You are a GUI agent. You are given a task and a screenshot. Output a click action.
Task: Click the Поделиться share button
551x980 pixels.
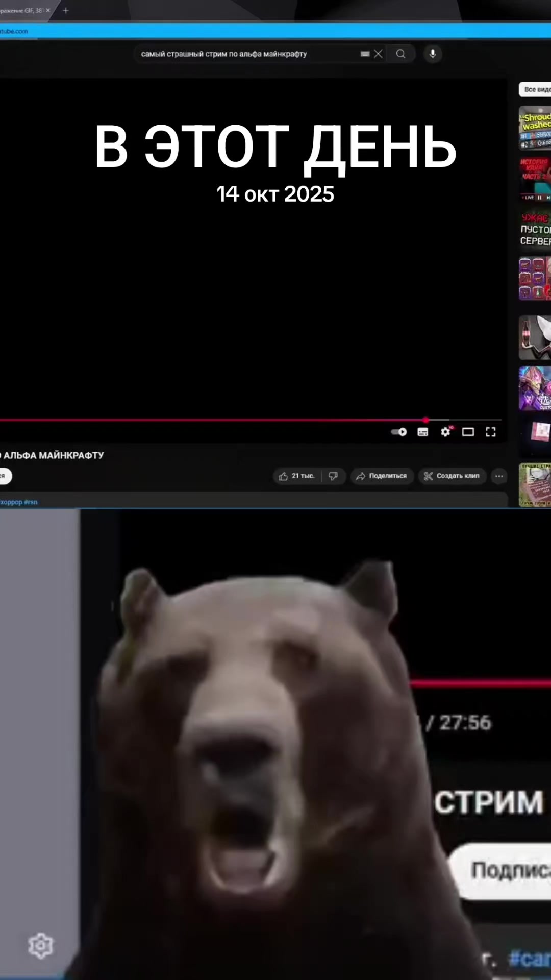[x=382, y=476]
